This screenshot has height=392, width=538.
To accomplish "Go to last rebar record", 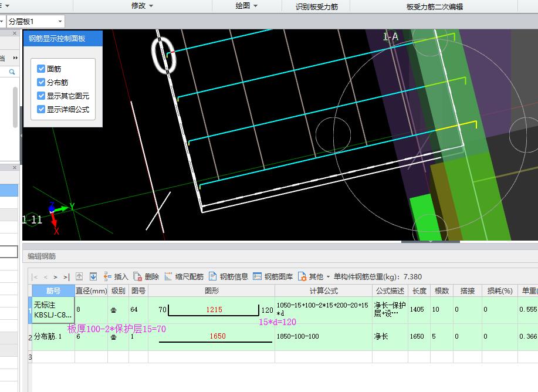I will pos(66,276).
